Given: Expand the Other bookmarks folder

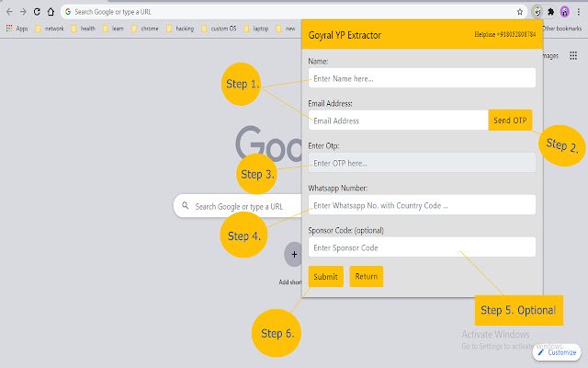Looking at the screenshot, I should click(562, 29).
